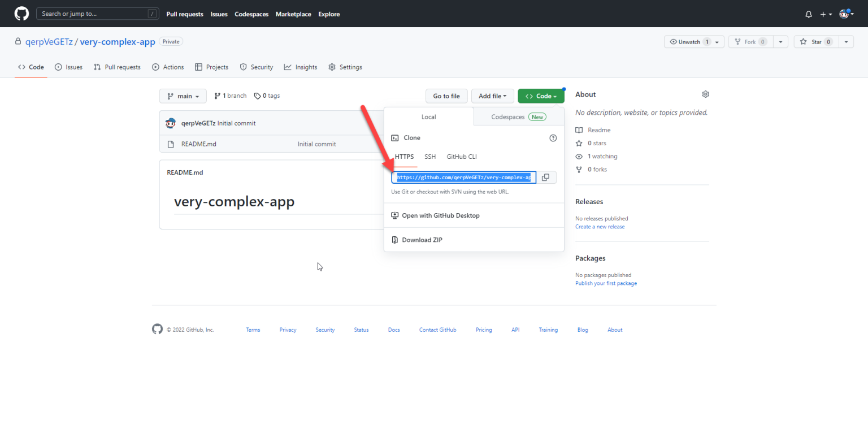Open the qerpVeGETz owner link
This screenshot has height=424, width=868.
(49, 42)
